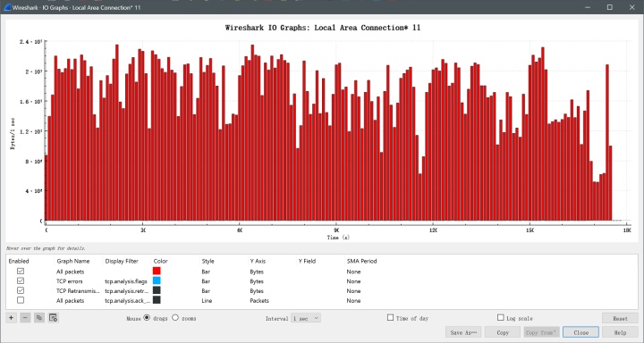Image resolution: width=644 pixels, height=343 pixels.
Task: Click the Wireshark fin icon in title bar
Action: coord(7,7)
